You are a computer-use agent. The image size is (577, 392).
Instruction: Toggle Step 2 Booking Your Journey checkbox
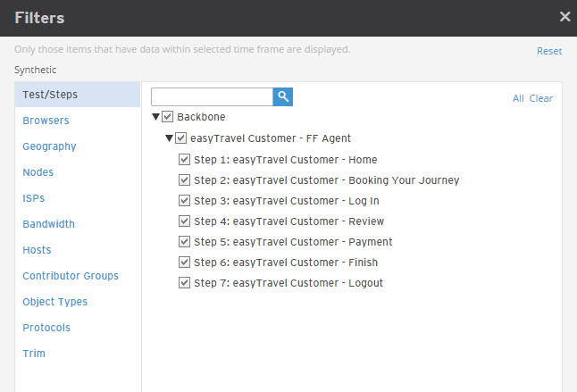184,180
